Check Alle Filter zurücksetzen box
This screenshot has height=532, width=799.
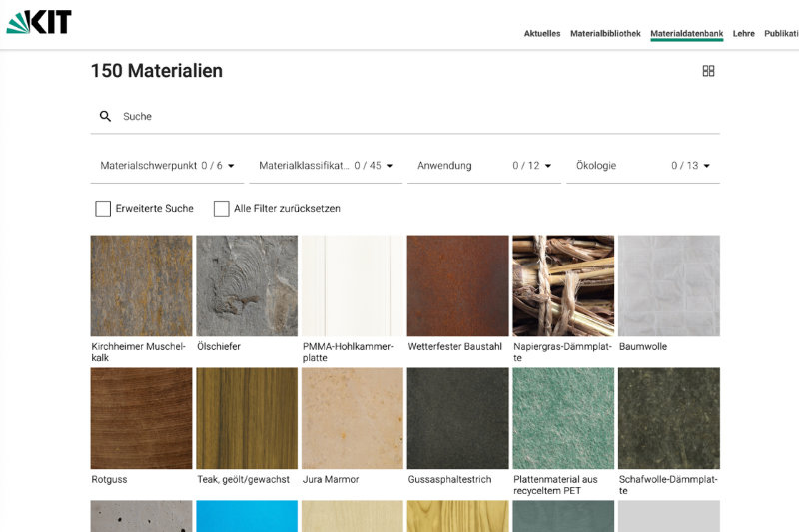click(x=221, y=209)
